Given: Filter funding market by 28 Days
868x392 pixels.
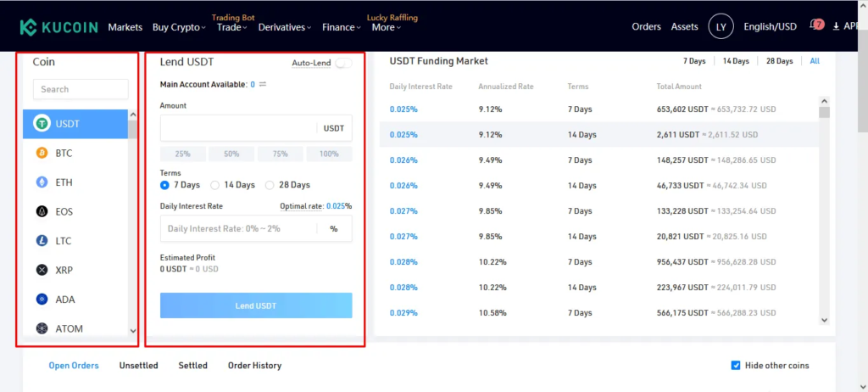Looking at the screenshot, I should [x=780, y=61].
